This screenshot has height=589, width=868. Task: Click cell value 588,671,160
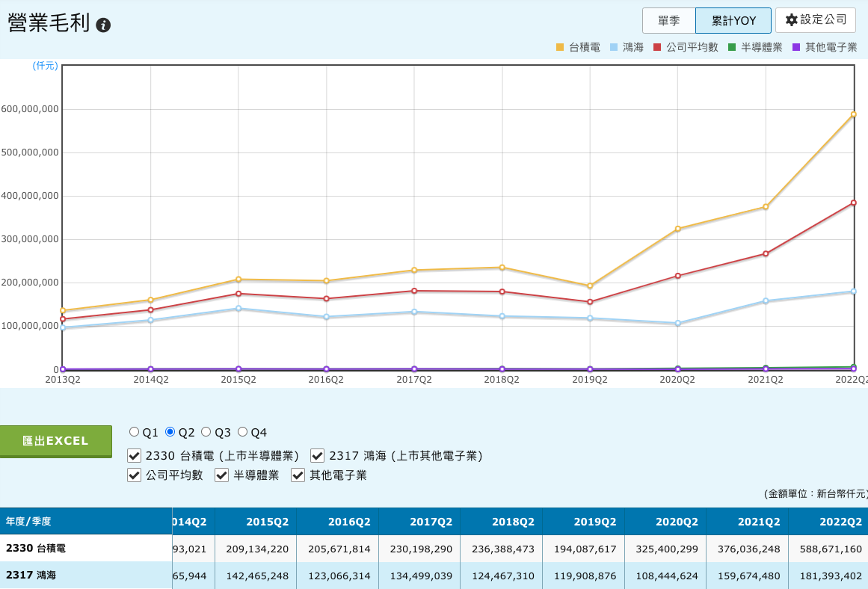[x=831, y=549]
